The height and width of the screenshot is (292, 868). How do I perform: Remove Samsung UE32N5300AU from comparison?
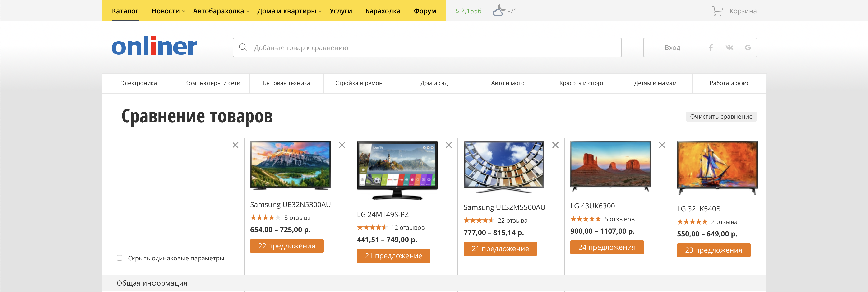click(342, 145)
